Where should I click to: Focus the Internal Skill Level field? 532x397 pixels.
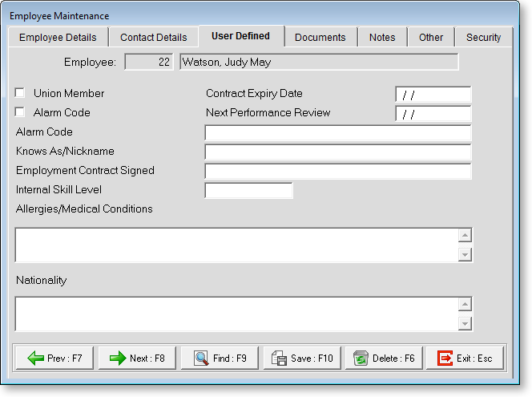(x=248, y=190)
